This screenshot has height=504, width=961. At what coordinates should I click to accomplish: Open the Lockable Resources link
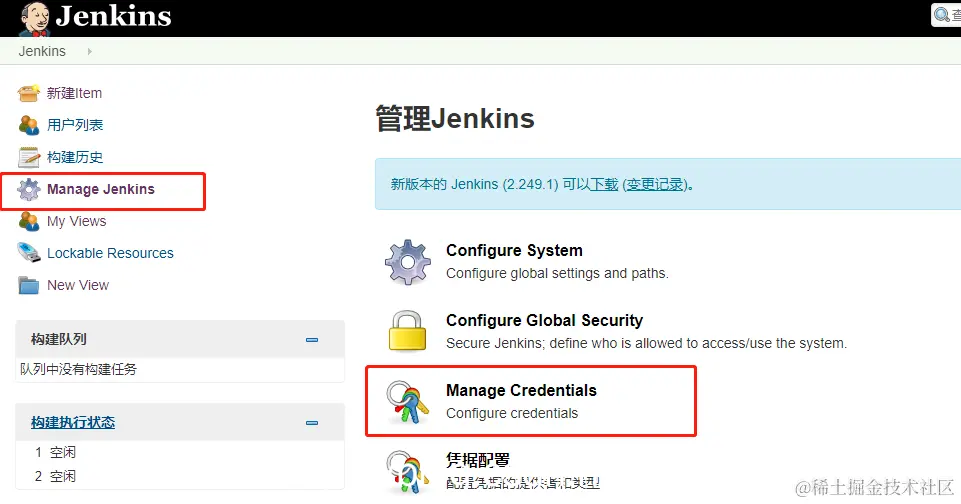tap(110, 253)
